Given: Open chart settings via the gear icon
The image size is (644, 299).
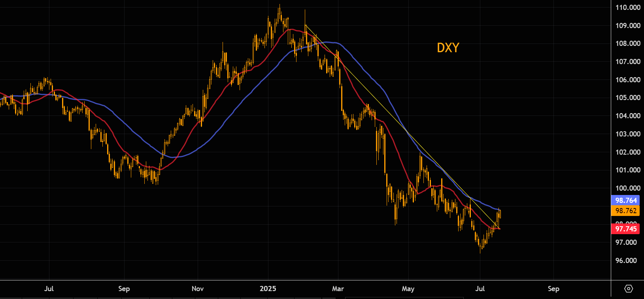Looking at the screenshot, I should [x=629, y=288].
